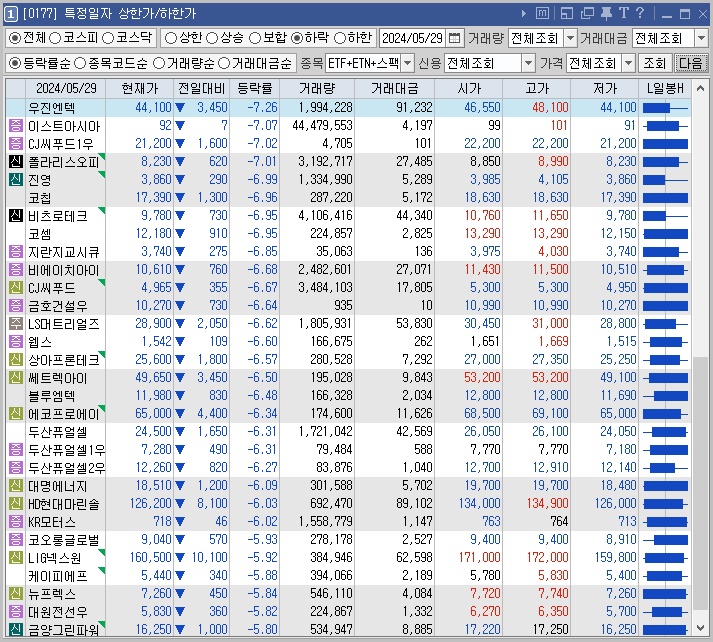Sort by 등락률순 radio option
Screen dimensions: 713x642
(15, 64)
